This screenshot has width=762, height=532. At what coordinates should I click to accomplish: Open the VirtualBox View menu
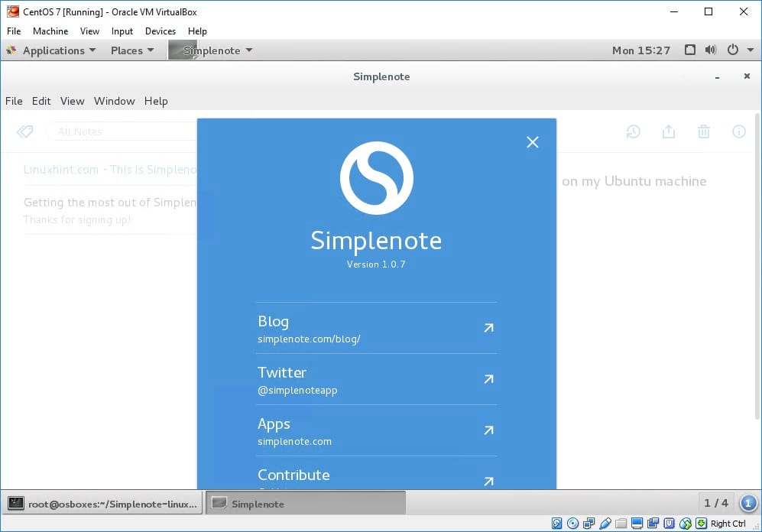90,31
